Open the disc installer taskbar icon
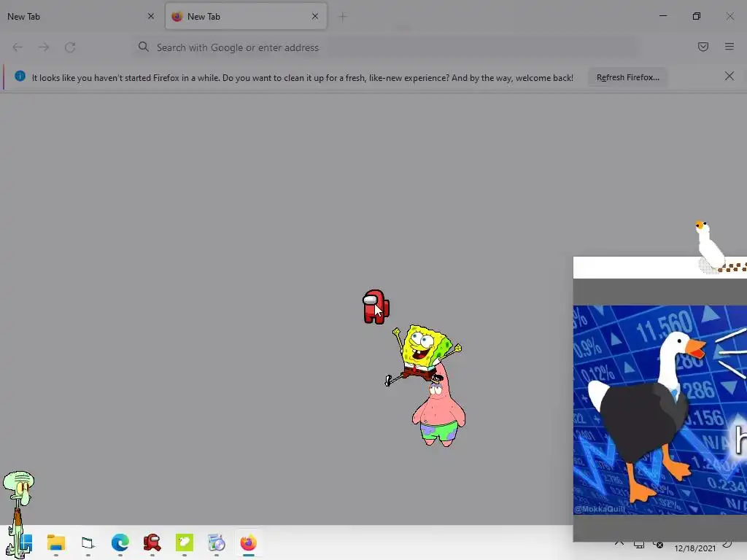 (216, 542)
